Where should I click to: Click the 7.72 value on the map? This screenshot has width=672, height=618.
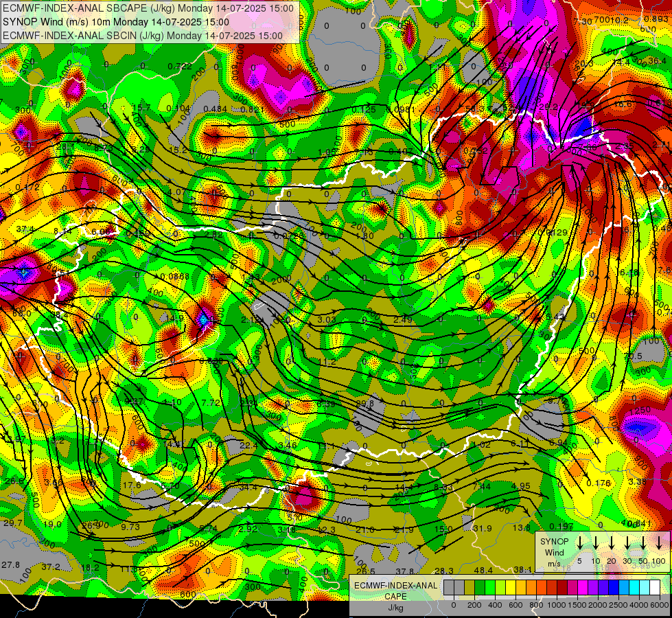pos(211,402)
